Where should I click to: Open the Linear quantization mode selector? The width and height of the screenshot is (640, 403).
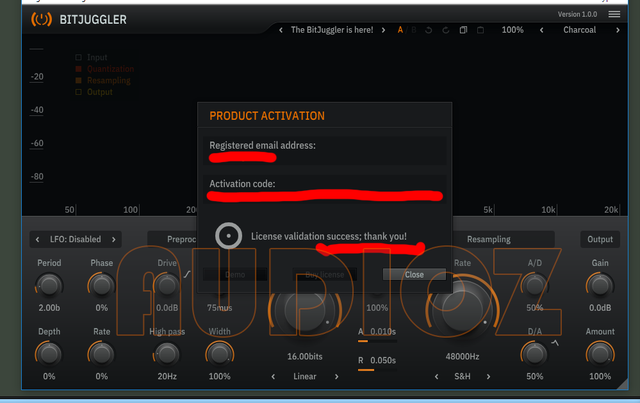305,376
